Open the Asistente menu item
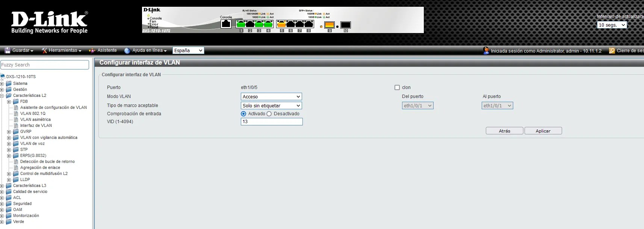The width and height of the screenshot is (644, 229). [107, 50]
